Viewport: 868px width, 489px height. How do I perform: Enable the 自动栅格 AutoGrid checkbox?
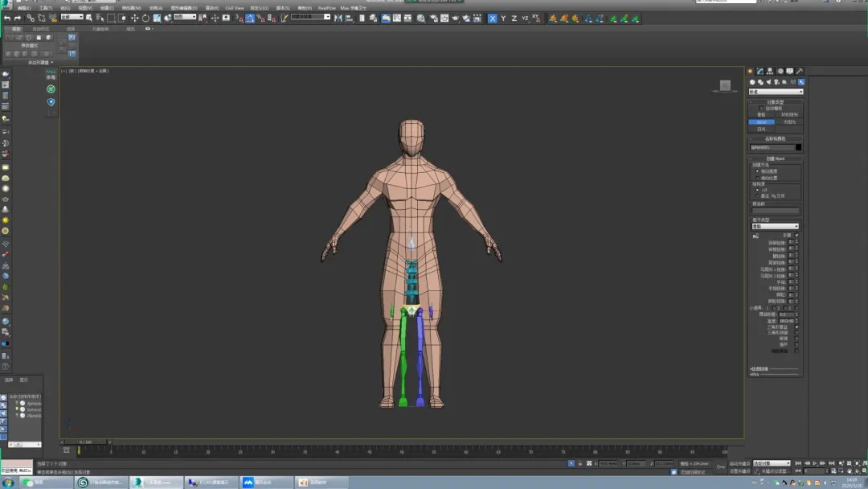tap(760, 108)
